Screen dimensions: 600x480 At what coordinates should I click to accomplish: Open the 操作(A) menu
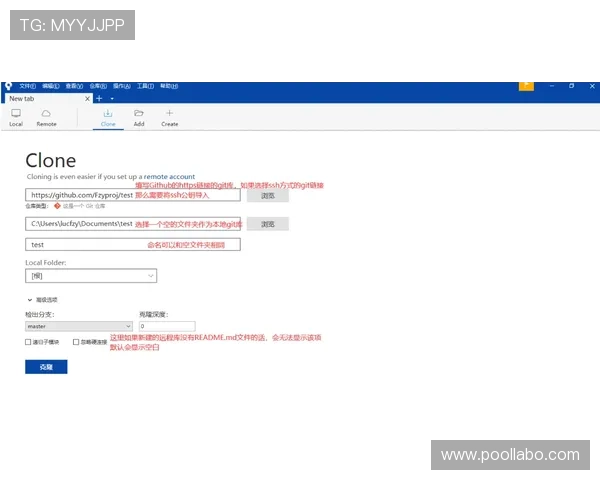pyautogui.click(x=122, y=86)
